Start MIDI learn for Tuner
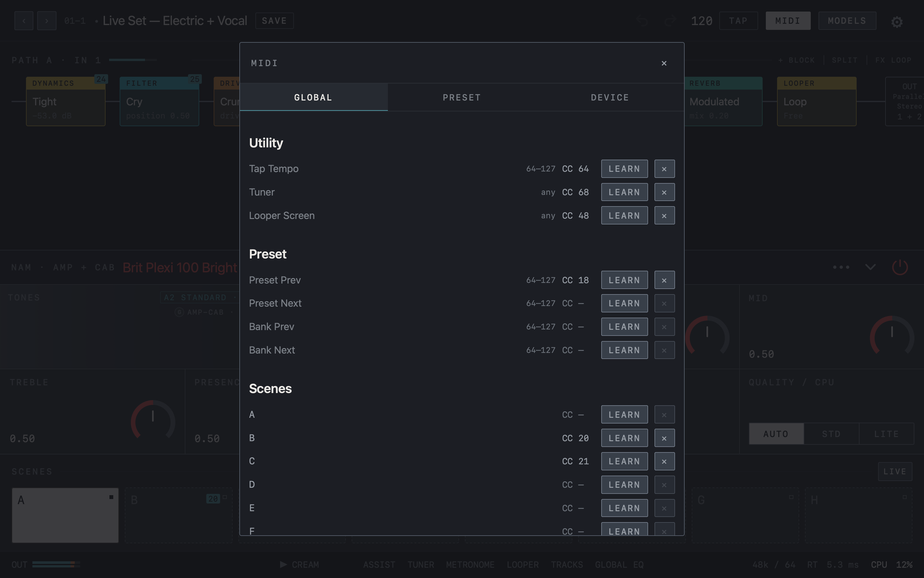Image resolution: width=924 pixels, height=578 pixels. (x=624, y=192)
